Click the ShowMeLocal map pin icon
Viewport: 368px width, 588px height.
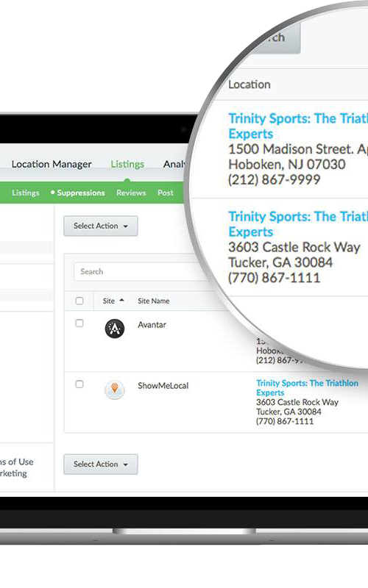click(115, 390)
